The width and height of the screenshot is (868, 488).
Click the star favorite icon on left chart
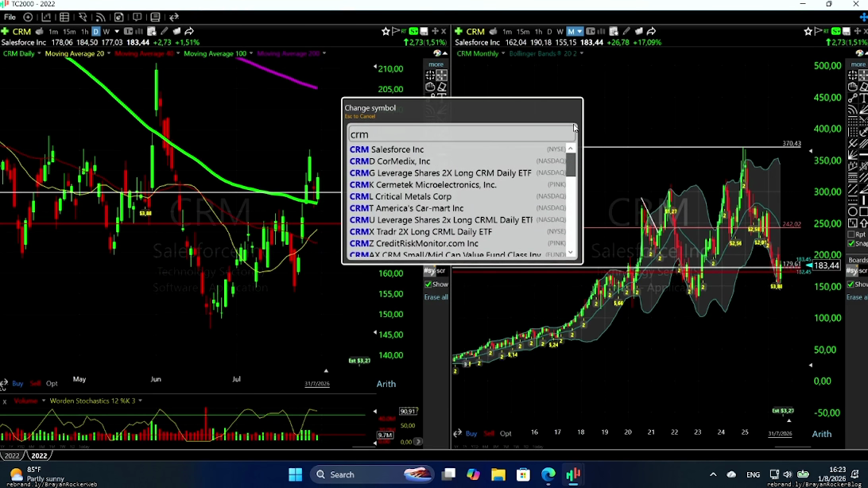(386, 32)
